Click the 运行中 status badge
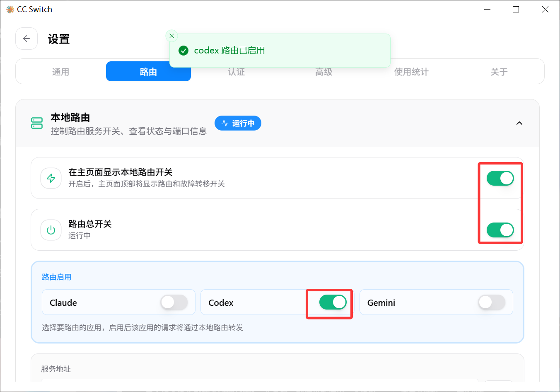Viewport: 560px width, 392px height. [x=238, y=123]
